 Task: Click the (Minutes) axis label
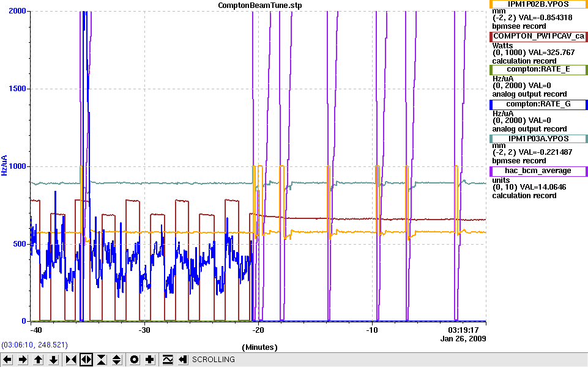(260, 347)
